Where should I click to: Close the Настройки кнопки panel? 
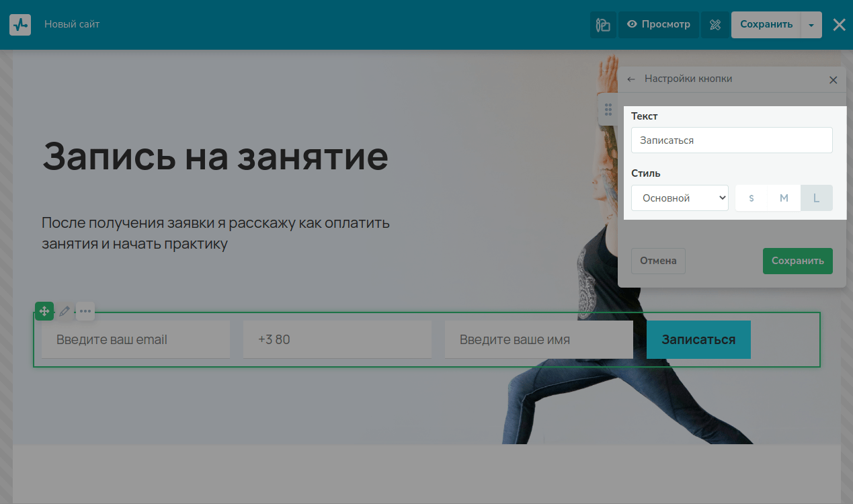833,80
